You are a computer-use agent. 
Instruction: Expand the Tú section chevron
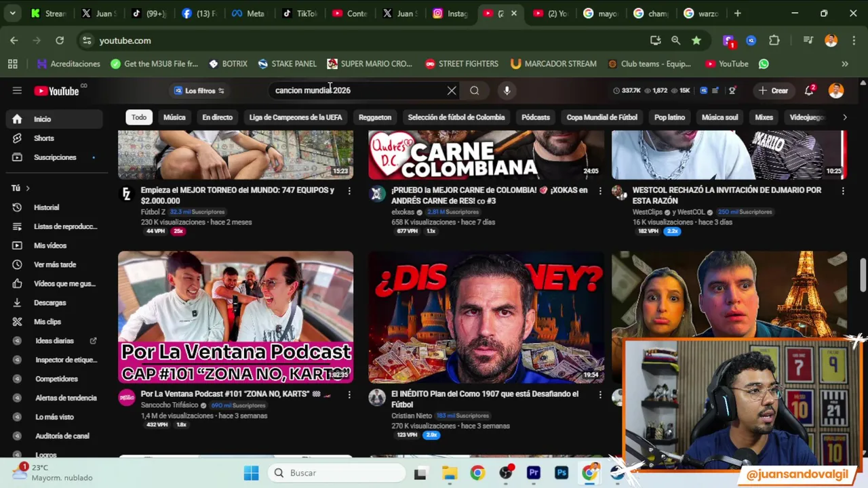pyautogui.click(x=28, y=188)
